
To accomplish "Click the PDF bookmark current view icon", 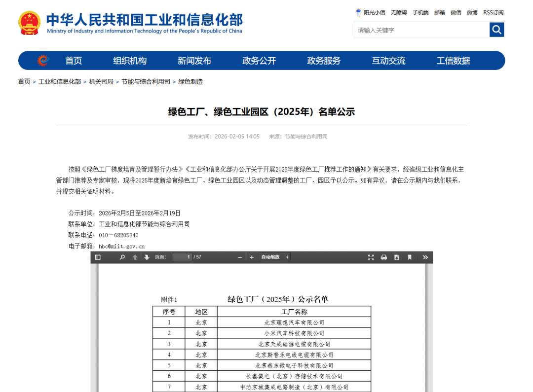I will 410,257.
